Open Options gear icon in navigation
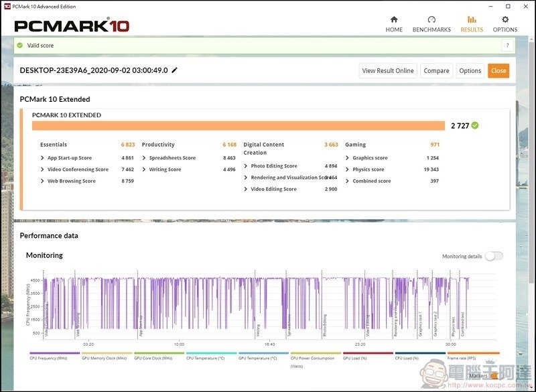 pos(505,19)
